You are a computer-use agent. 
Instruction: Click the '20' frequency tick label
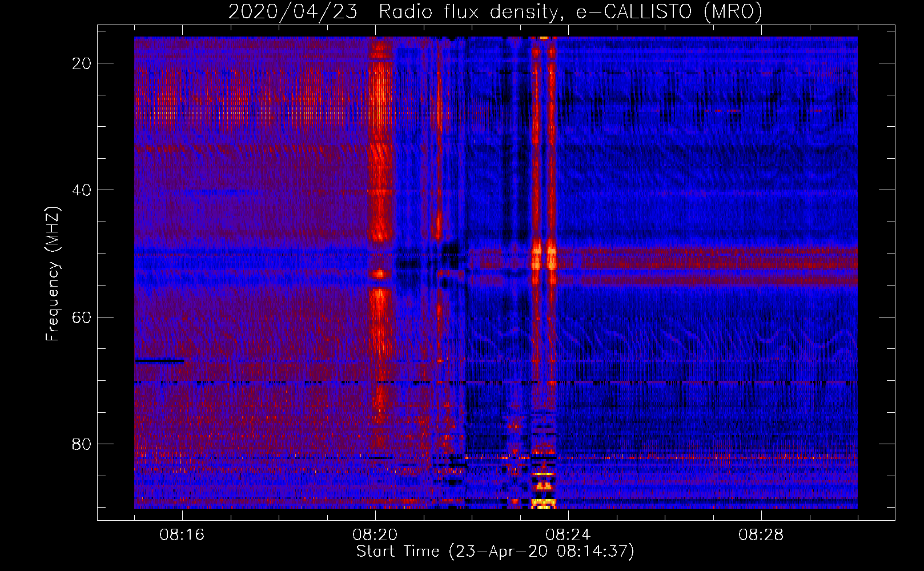(x=82, y=63)
